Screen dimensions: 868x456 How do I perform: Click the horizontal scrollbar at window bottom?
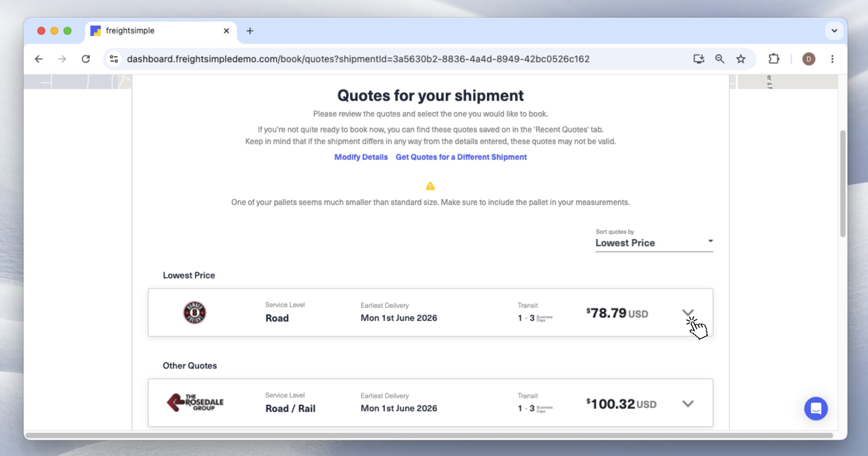(x=429, y=435)
